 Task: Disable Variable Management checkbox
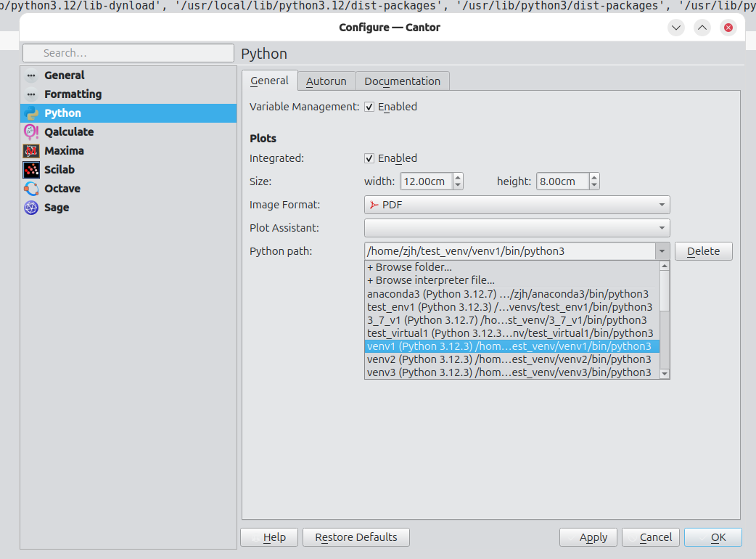tap(369, 107)
